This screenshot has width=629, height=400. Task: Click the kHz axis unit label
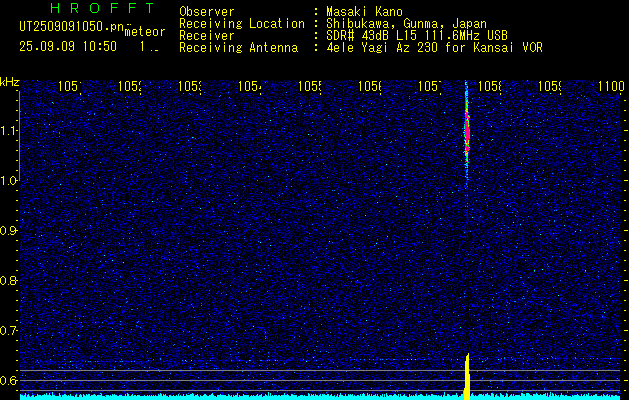coord(9,82)
